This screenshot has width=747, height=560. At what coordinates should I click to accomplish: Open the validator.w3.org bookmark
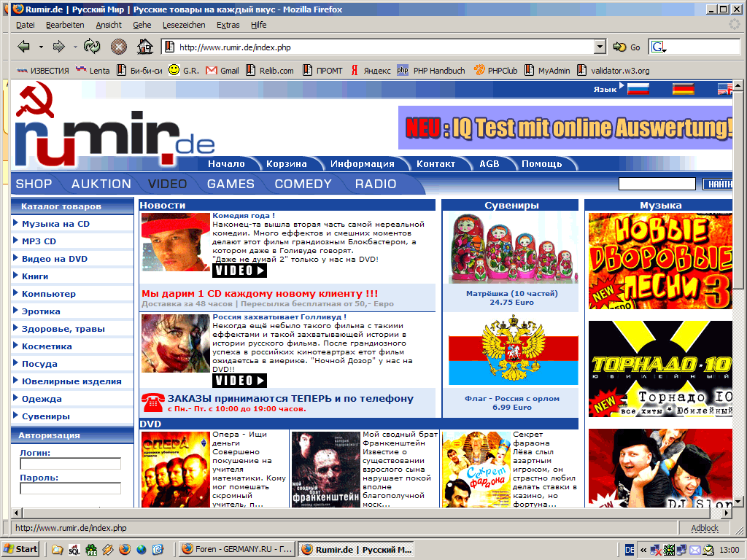[x=613, y=71]
